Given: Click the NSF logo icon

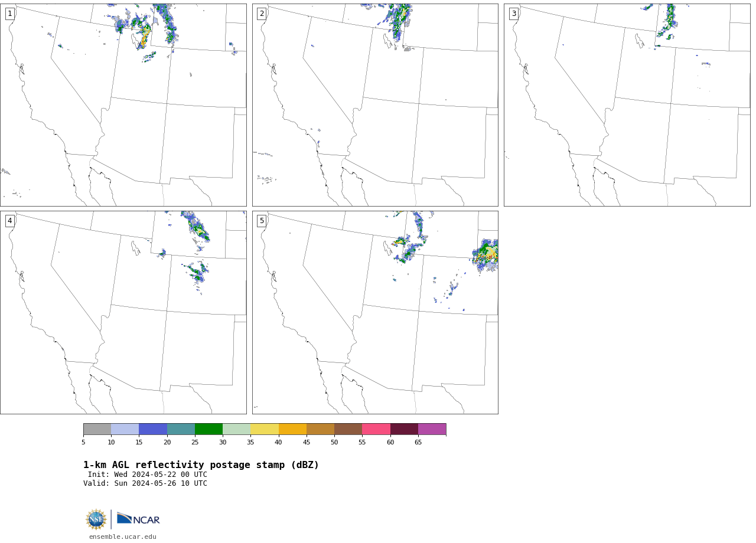Looking at the screenshot, I should 96,519.
